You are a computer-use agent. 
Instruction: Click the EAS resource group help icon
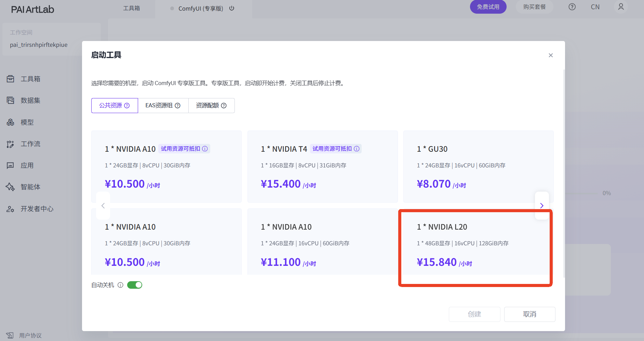click(178, 106)
